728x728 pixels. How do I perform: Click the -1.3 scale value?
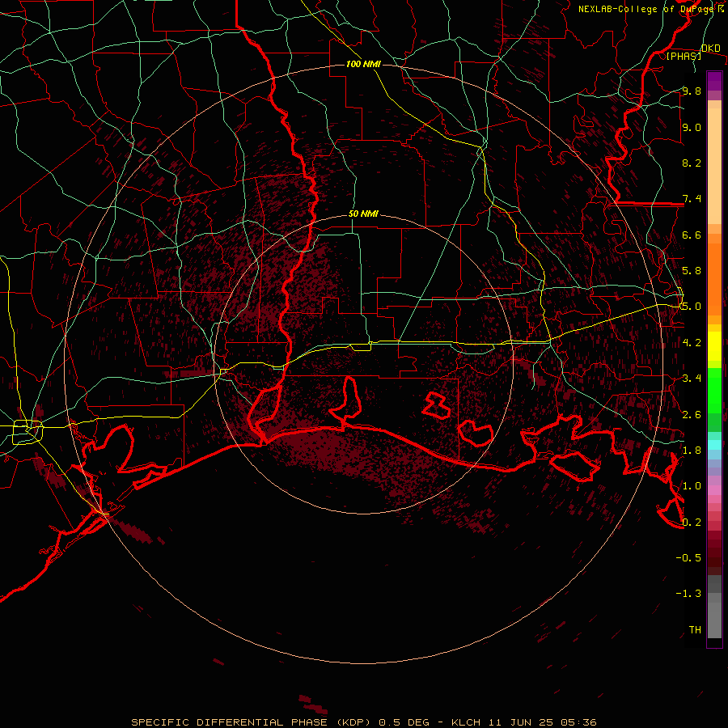pos(688,594)
